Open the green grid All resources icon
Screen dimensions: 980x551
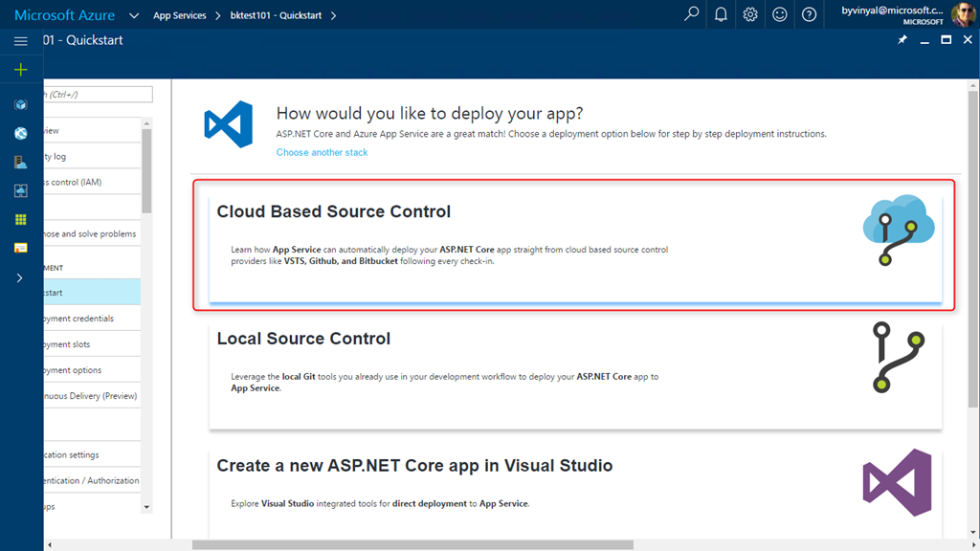(x=20, y=219)
